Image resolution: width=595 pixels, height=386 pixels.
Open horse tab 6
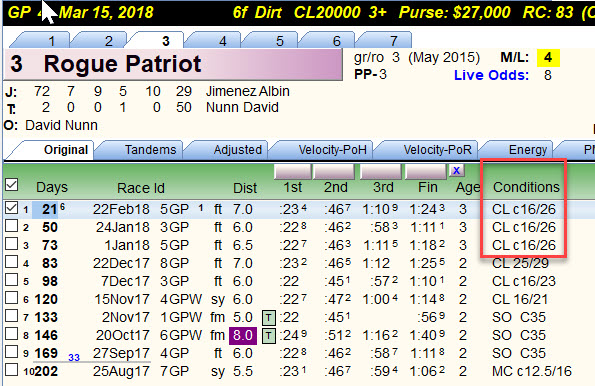pos(326,40)
